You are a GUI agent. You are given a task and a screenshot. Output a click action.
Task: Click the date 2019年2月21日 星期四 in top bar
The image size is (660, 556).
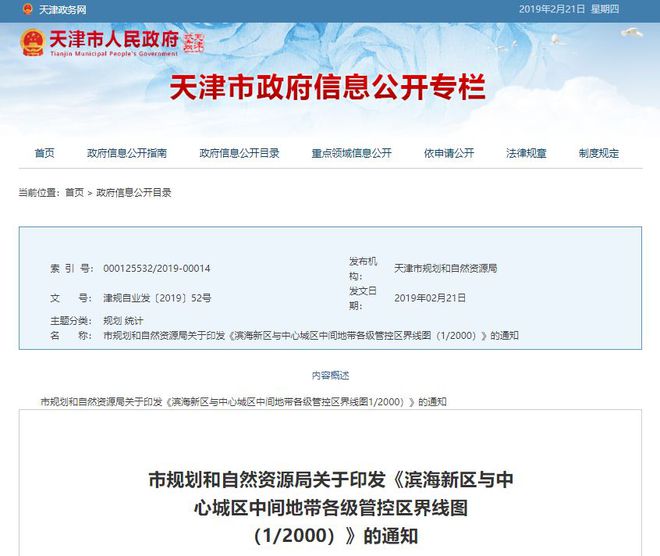(569, 9)
